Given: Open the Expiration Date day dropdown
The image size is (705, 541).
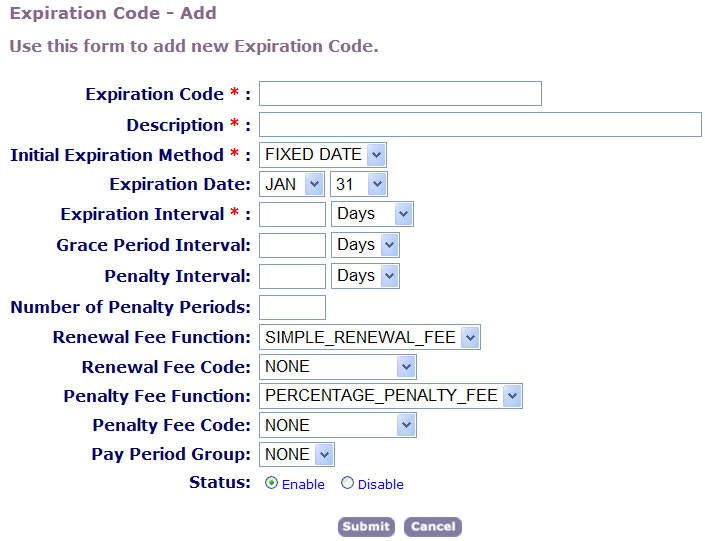Looking at the screenshot, I should click(358, 184).
